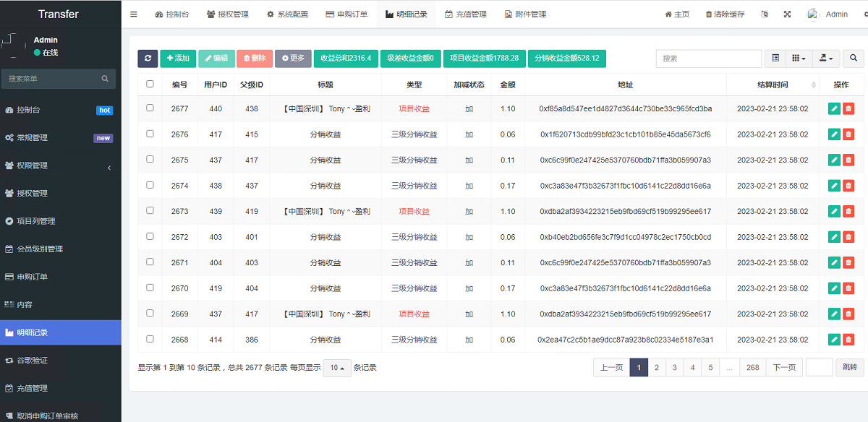This screenshot has height=422, width=868.
Task: Switch to the 申购订单 top tab
Action: point(346,14)
